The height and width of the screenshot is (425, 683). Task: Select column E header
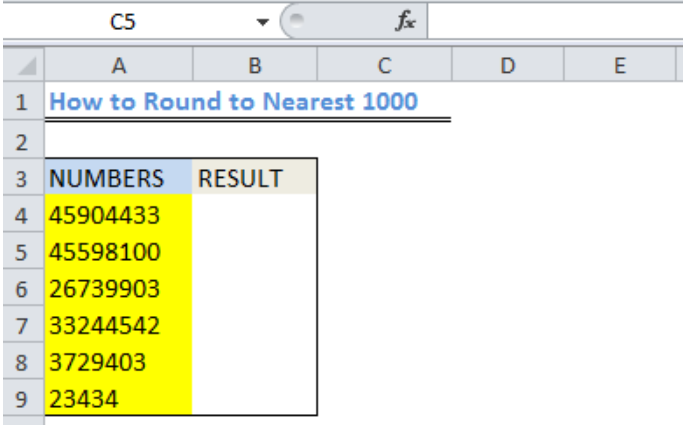620,65
